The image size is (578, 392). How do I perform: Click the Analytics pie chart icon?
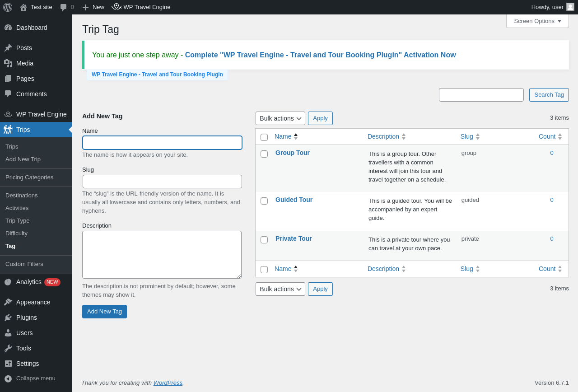[x=8, y=282]
